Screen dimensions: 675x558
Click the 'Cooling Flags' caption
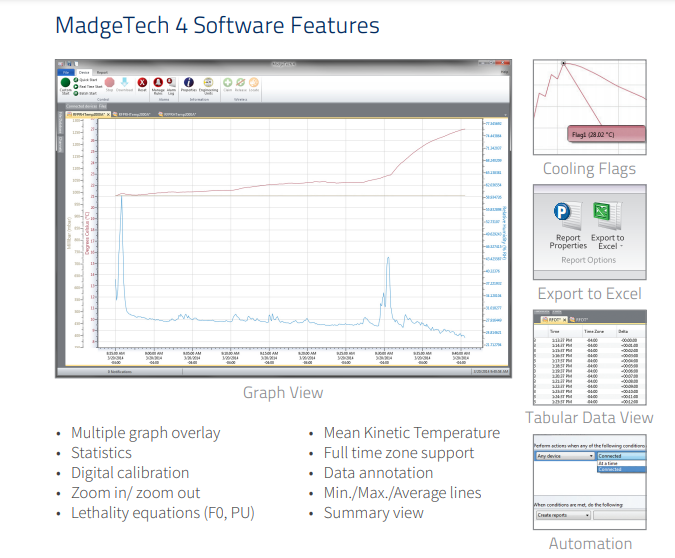pos(589,168)
